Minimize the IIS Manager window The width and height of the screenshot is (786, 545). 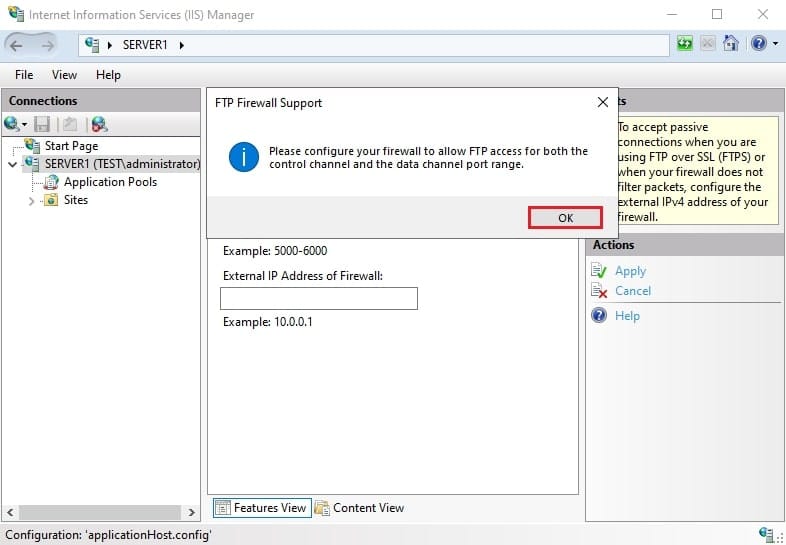click(x=672, y=14)
